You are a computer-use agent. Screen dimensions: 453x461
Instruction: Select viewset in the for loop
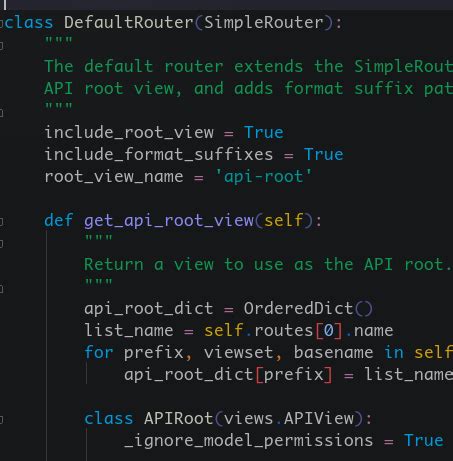(x=239, y=352)
